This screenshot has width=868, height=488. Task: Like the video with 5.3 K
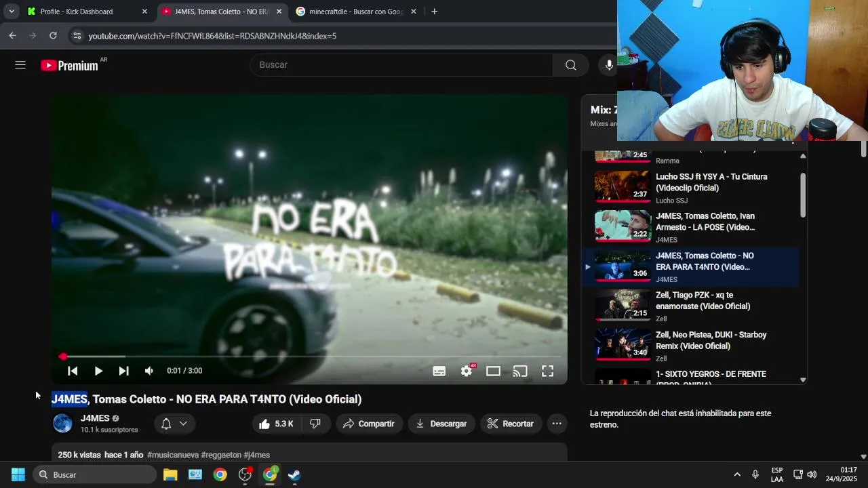click(277, 424)
